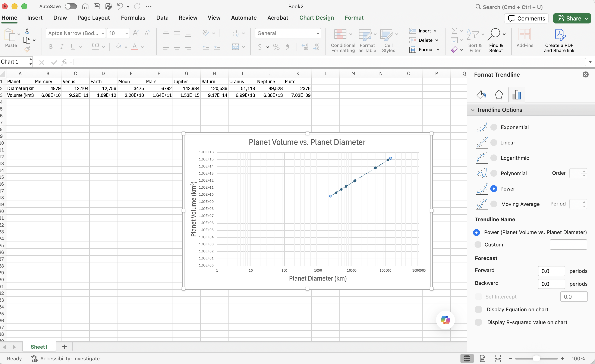Viewport: 595px width, 364px height.
Task: Open the Format cells dropdown
Action: (x=438, y=50)
